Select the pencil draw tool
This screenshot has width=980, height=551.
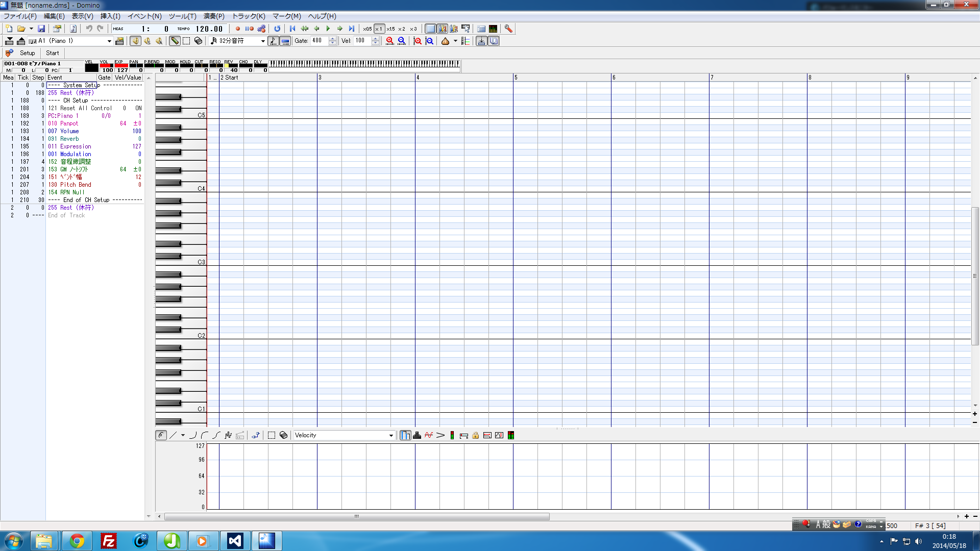pyautogui.click(x=175, y=41)
